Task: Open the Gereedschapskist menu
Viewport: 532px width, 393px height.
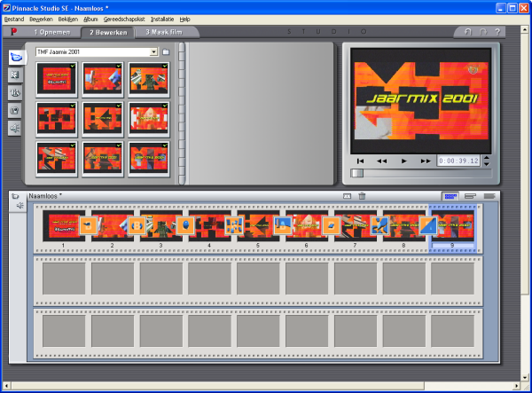Action: [124, 20]
